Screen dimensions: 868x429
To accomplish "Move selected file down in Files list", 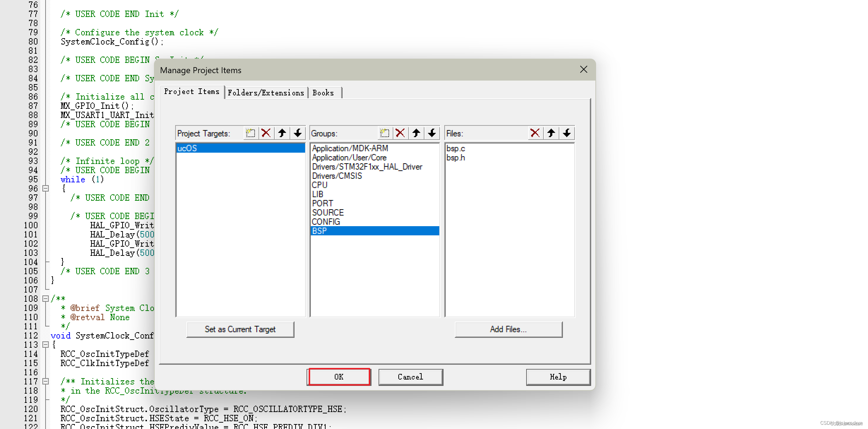I will [x=566, y=133].
